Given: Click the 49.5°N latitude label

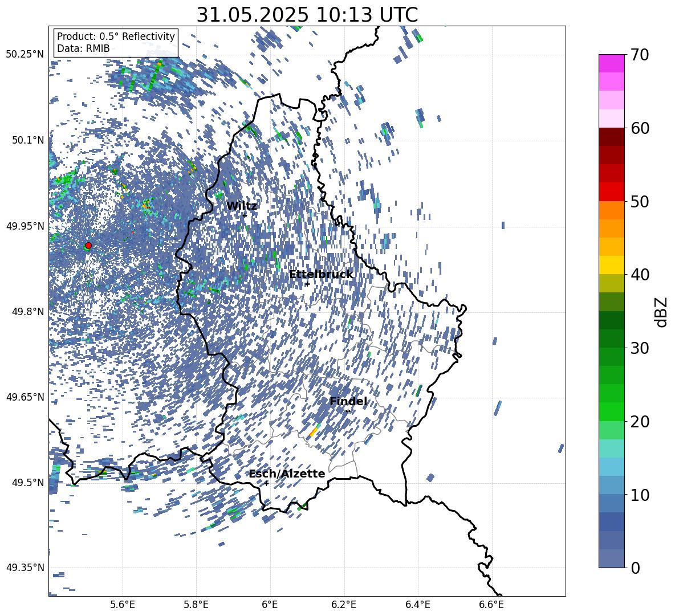Looking at the screenshot, I should coord(28,482).
